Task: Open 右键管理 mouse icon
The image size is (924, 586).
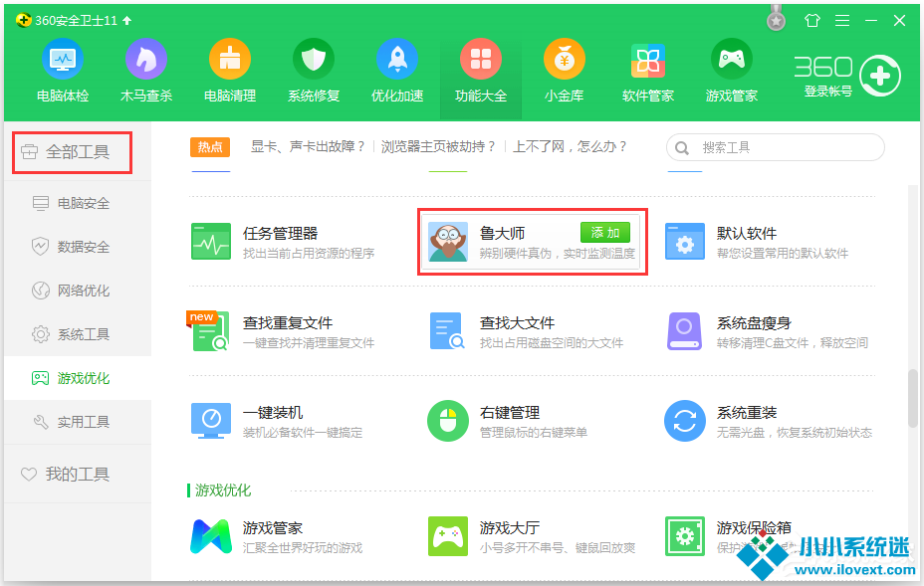Action: coord(448,421)
